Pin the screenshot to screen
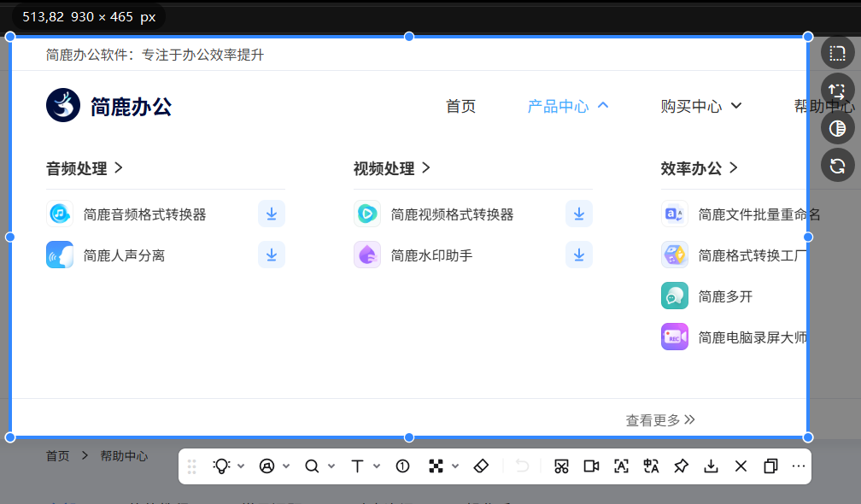 tap(681, 466)
